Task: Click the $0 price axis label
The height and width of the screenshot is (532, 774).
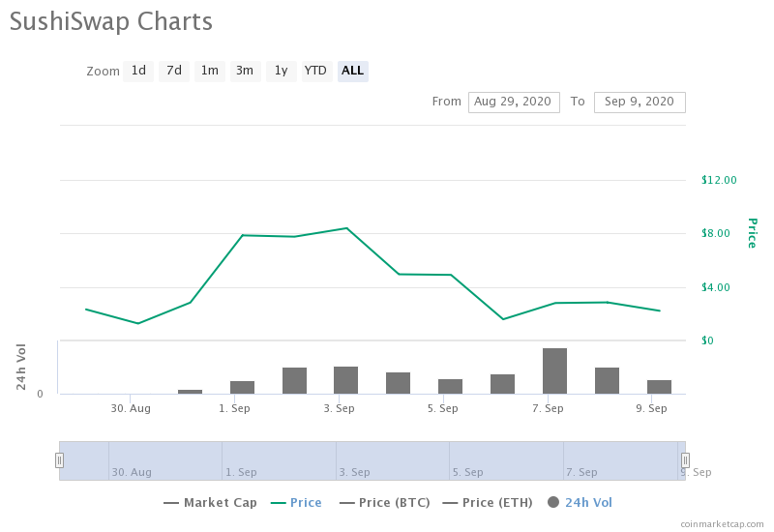Action: [x=707, y=340]
